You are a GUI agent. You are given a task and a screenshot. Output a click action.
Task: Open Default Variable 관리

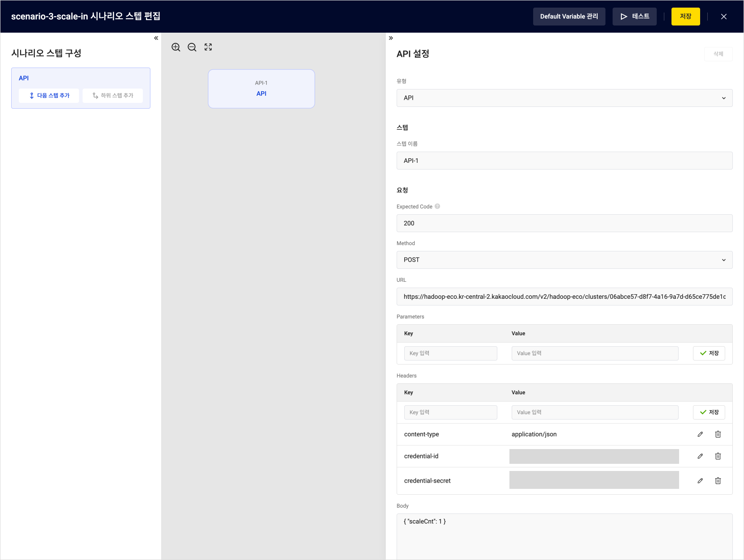(569, 17)
